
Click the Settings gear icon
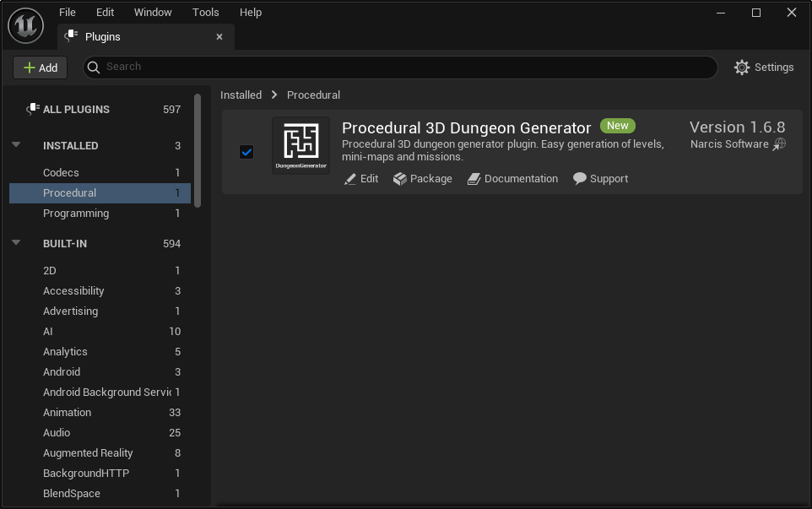pyautogui.click(x=742, y=68)
